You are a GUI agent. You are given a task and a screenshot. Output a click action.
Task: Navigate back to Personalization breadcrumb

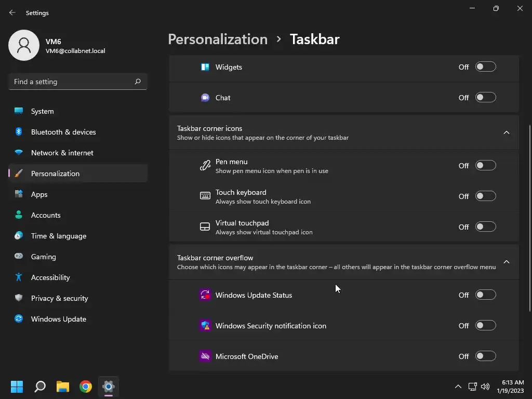pyautogui.click(x=218, y=39)
